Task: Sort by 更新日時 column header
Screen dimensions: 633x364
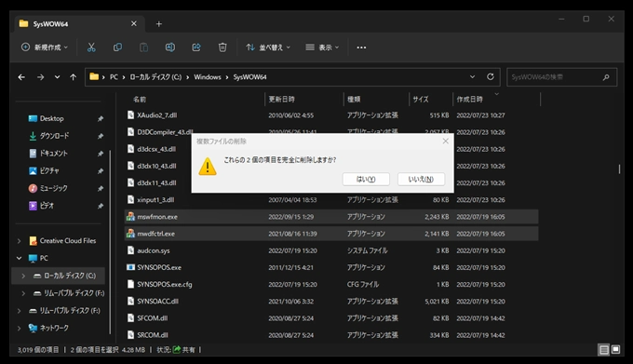Action: click(x=281, y=100)
